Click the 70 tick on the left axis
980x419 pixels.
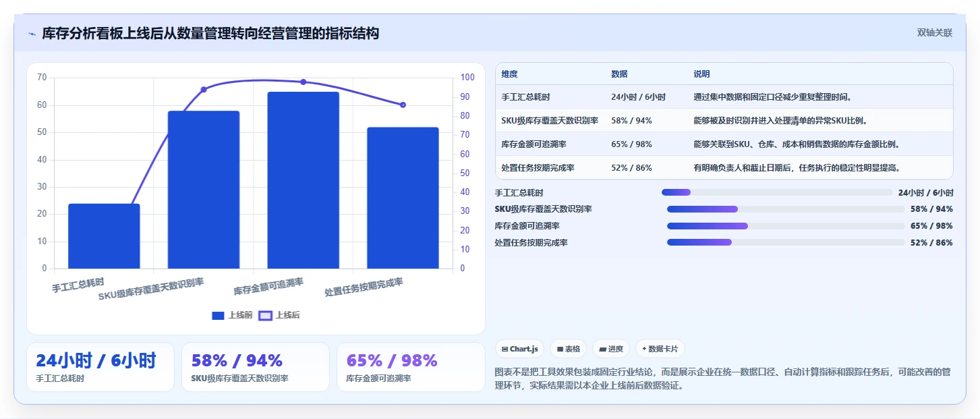click(42, 78)
